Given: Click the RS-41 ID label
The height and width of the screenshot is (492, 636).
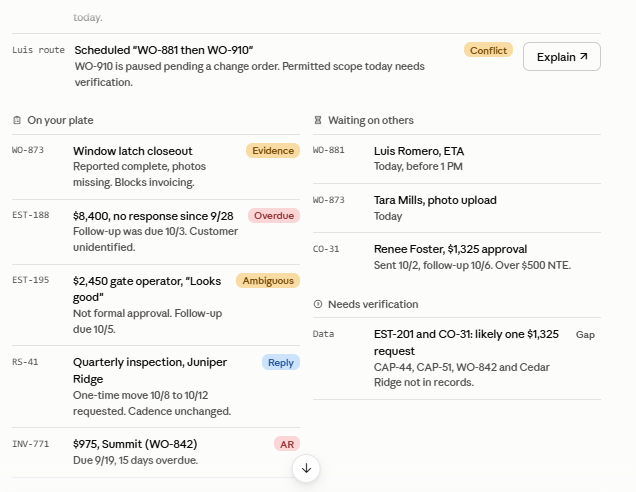Looking at the screenshot, I should 25,362.
